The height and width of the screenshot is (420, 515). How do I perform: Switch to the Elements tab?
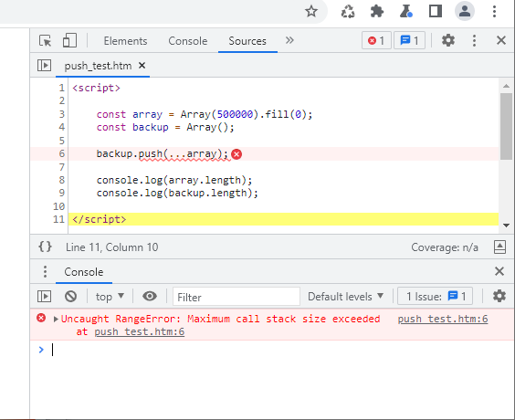tap(125, 41)
